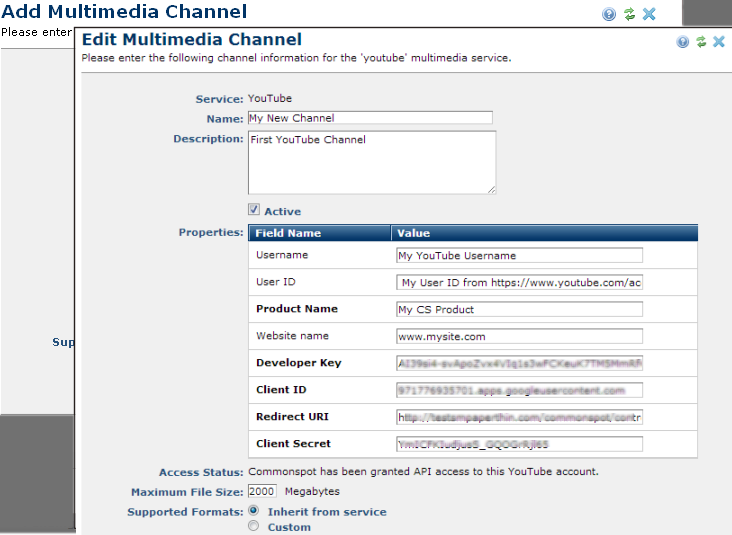This screenshot has width=732, height=535.
Task: Click the help icon in Edit Multimedia Channel dialog
Action: pyautogui.click(x=683, y=42)
